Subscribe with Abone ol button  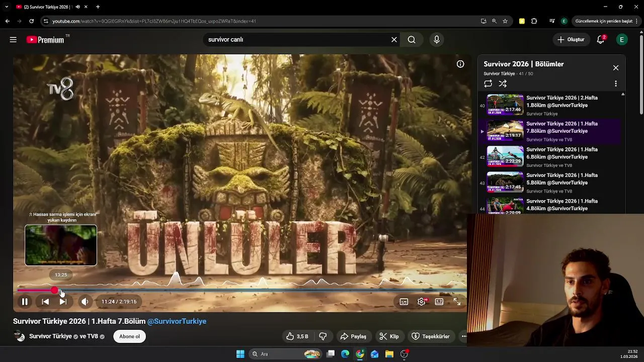click(x=129, y=336)
